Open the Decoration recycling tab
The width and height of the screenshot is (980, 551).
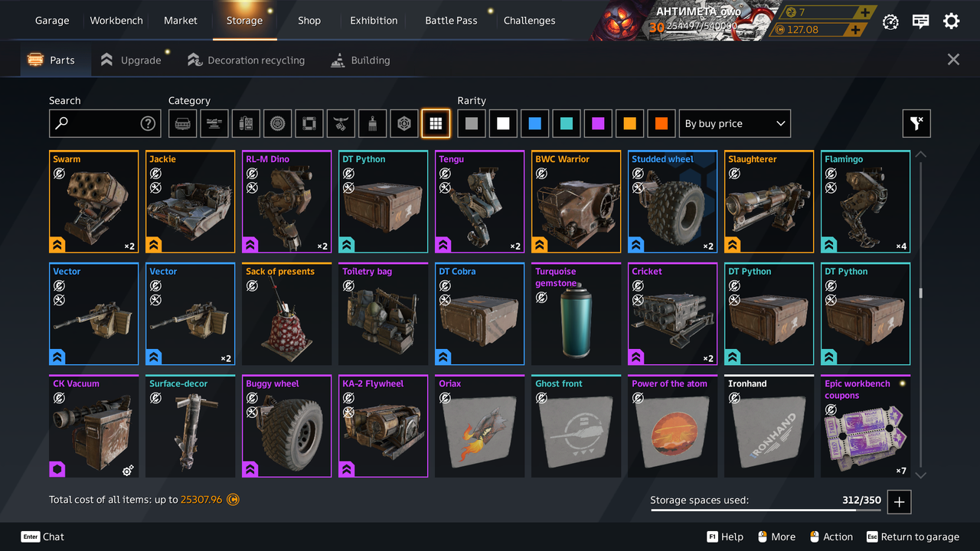(247, 60)
